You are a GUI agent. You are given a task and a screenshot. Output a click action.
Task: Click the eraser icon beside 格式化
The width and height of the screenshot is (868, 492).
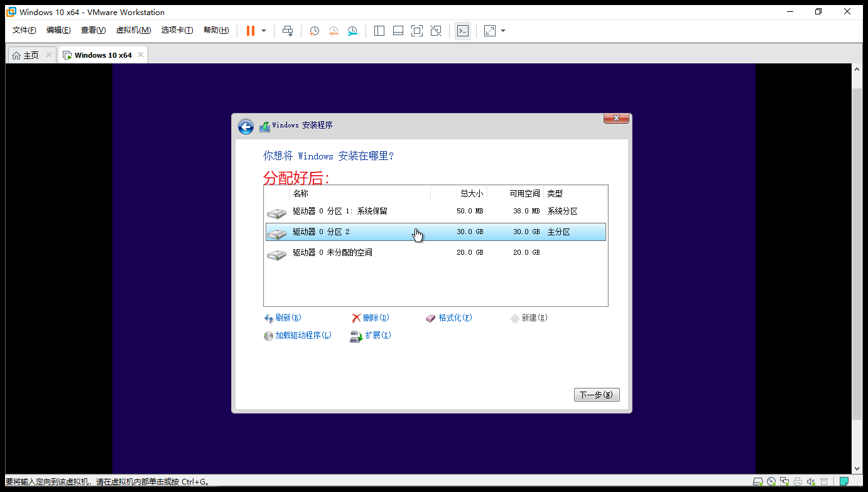(x=431, y=318)
